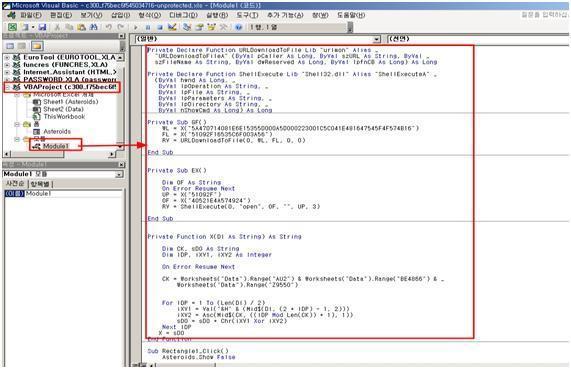Toggle Folders button in project pane
This screenshot has height=369, width=571.
click(x=37, y=46)
